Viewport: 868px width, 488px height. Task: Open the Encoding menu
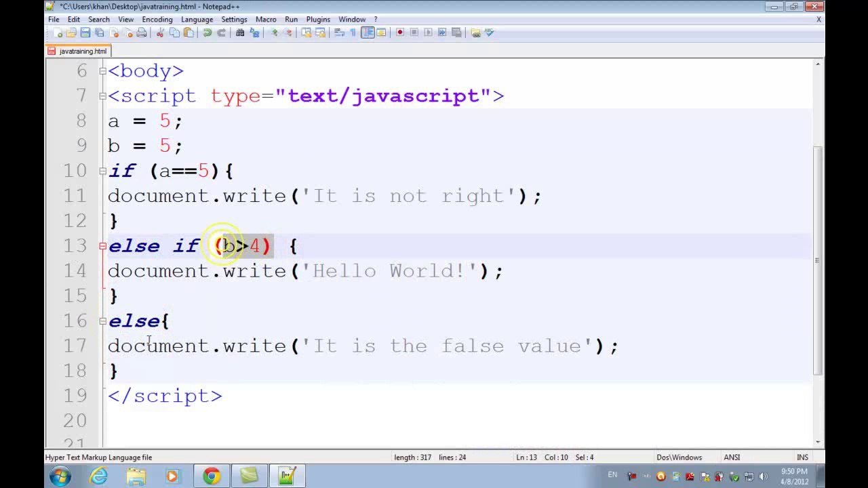click(x=157, y=20)
